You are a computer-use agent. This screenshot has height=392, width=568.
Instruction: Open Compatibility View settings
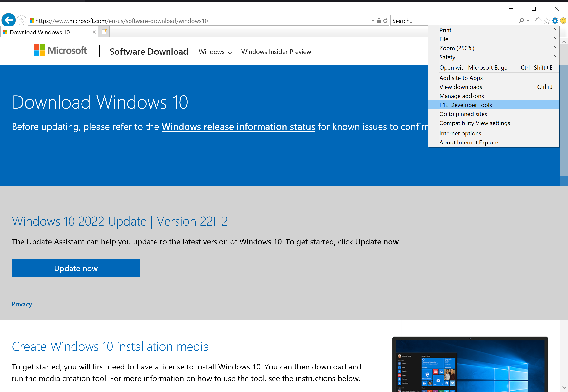coord(493,123)
